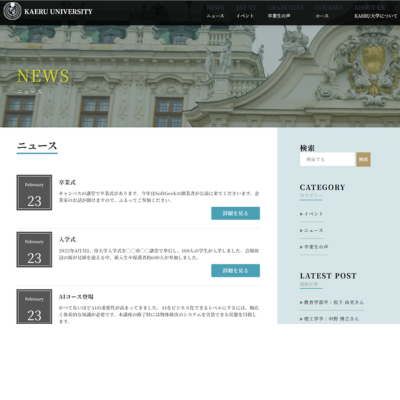The image size is (400, 400).
Task: Open the 卒業式 news title
Action: point(67,182)
